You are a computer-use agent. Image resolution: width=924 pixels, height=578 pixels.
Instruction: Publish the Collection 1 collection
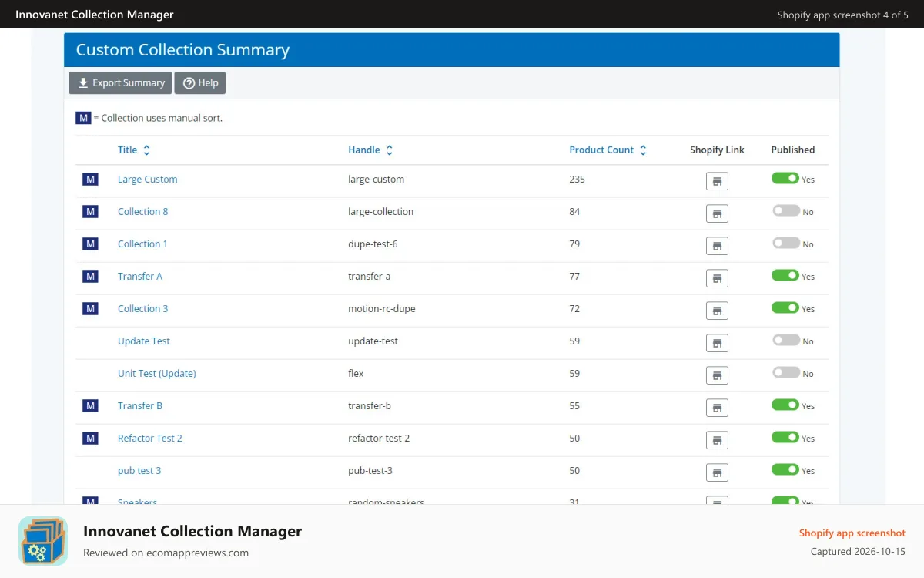[x=785, y=243]
